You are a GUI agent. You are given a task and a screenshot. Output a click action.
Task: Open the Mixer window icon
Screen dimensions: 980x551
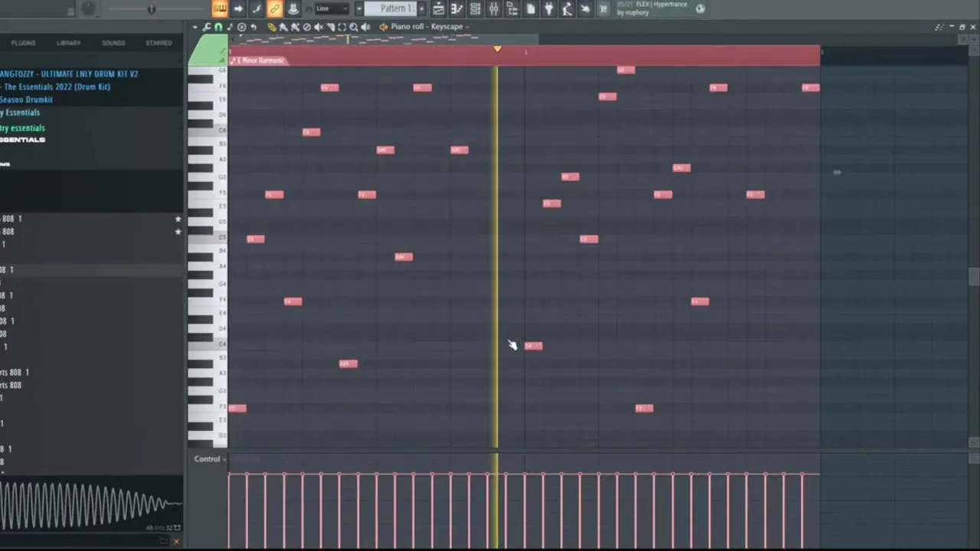pos(494,8)
